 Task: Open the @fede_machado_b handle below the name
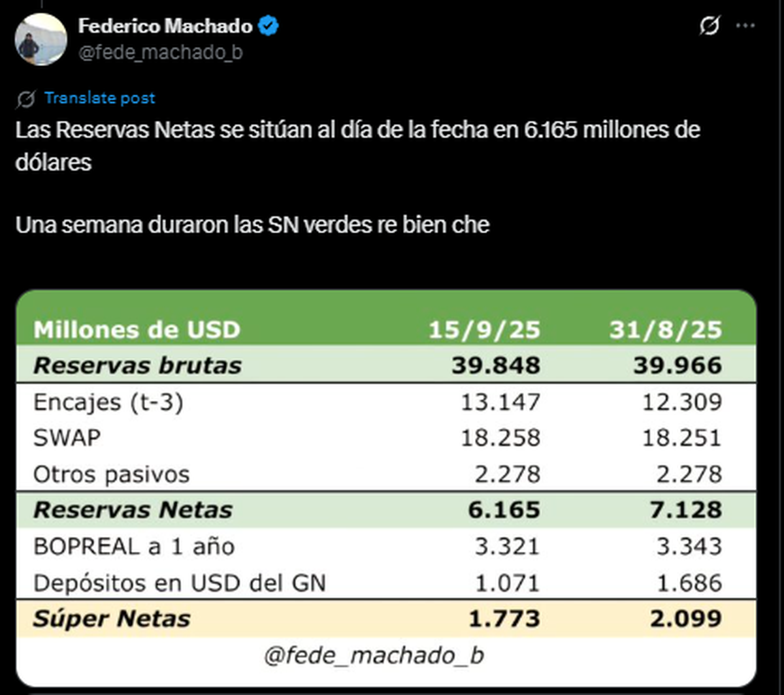(160, 52)
